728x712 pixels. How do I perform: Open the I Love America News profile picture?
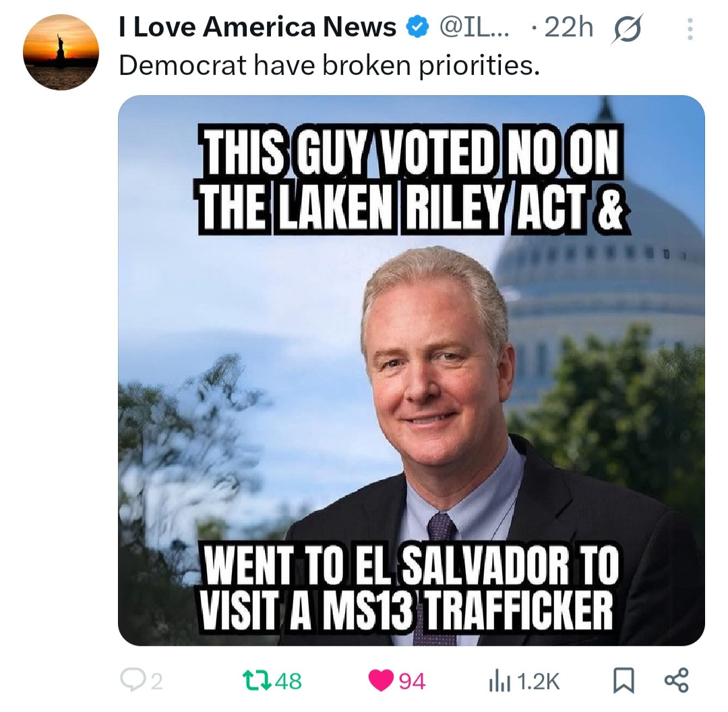61,52
